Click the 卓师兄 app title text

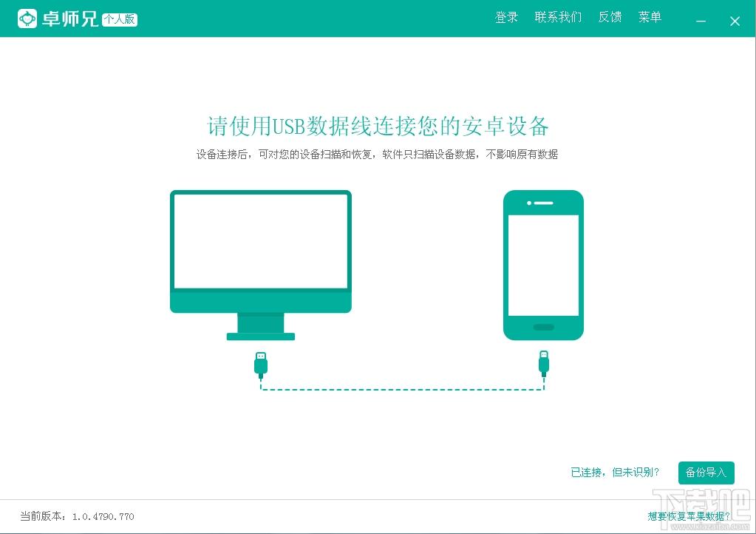(x=70, y=19)
